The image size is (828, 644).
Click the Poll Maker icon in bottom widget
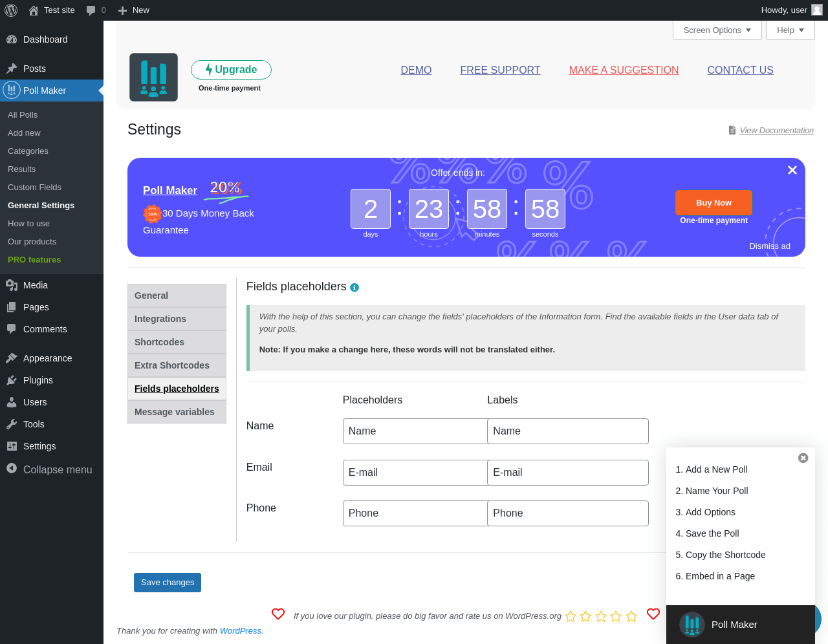pos(692,625)
